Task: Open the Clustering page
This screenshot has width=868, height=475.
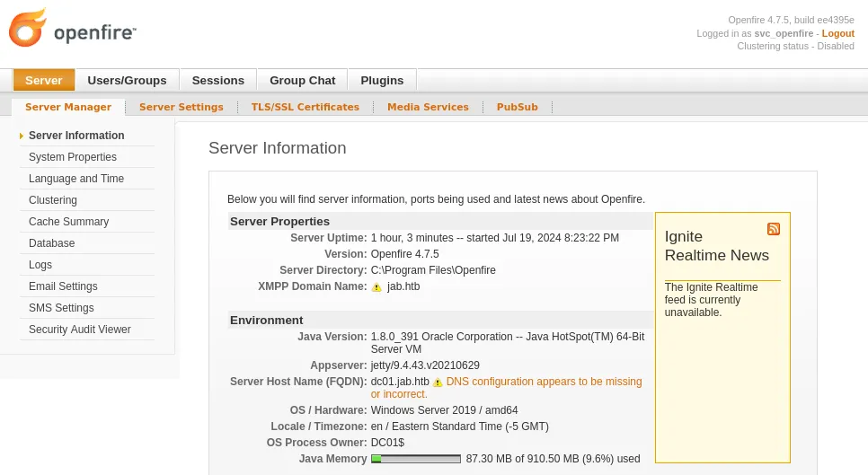Action: click(53, 200)
